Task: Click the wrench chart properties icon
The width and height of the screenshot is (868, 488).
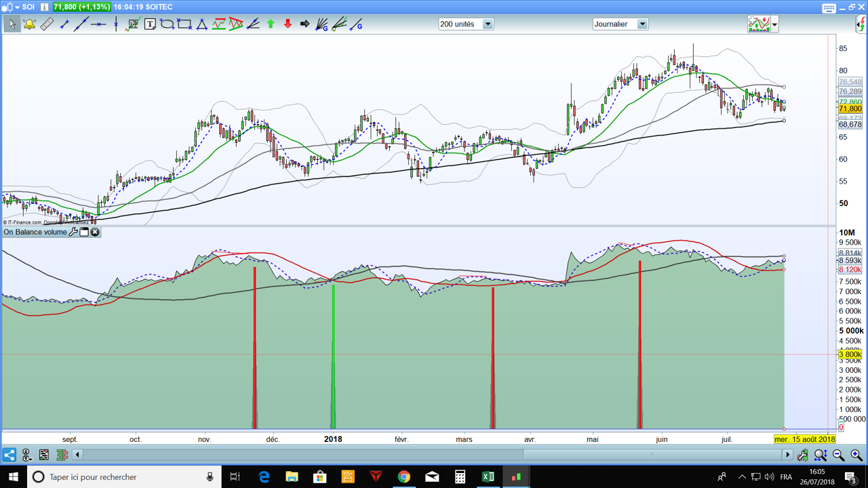Action: tap(803, 455)
